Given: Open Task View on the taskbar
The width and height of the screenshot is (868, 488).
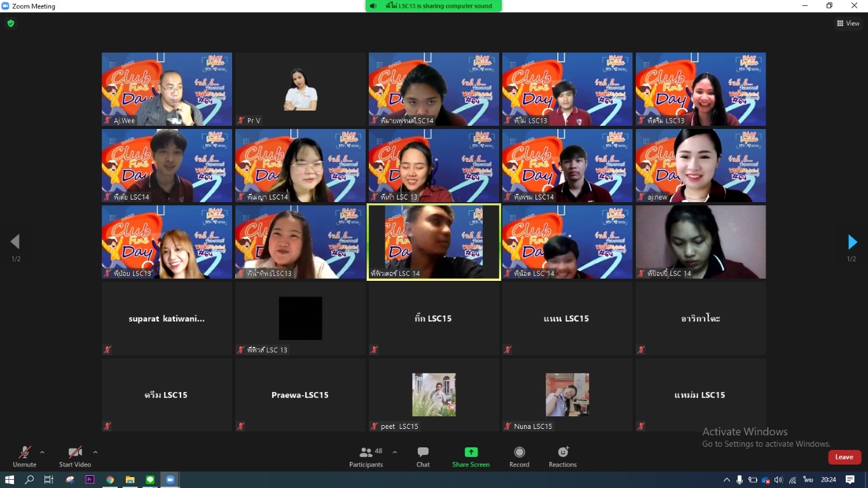Looking at the screenshot, I should (x=49, y=480).
